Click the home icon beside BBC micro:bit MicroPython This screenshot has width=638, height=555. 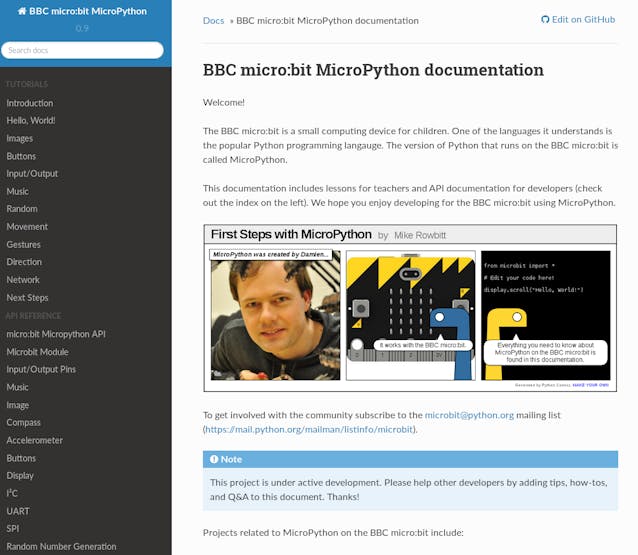click(x=22, y=11)
